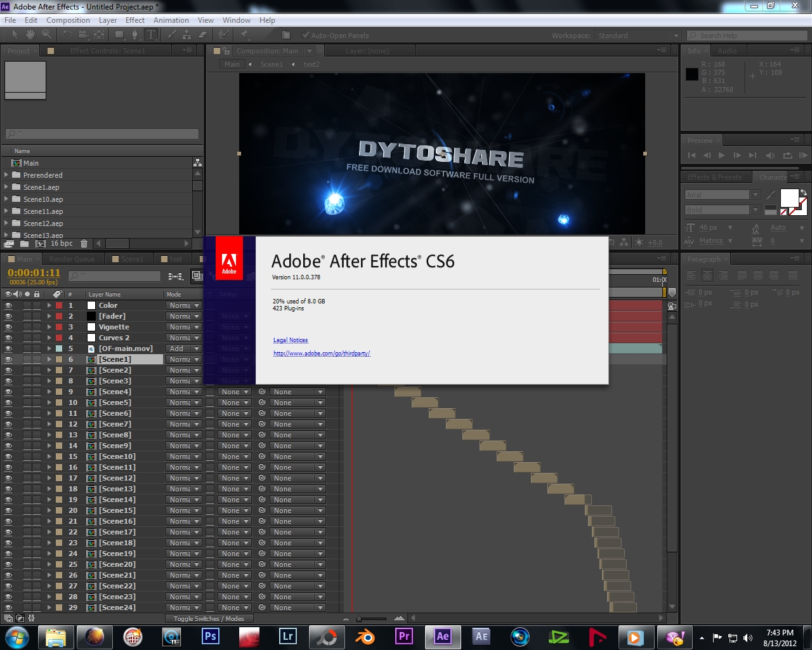Select the Pan Behind tool
812x650 pixels.
pyautogui.click(x=99, y=34)
